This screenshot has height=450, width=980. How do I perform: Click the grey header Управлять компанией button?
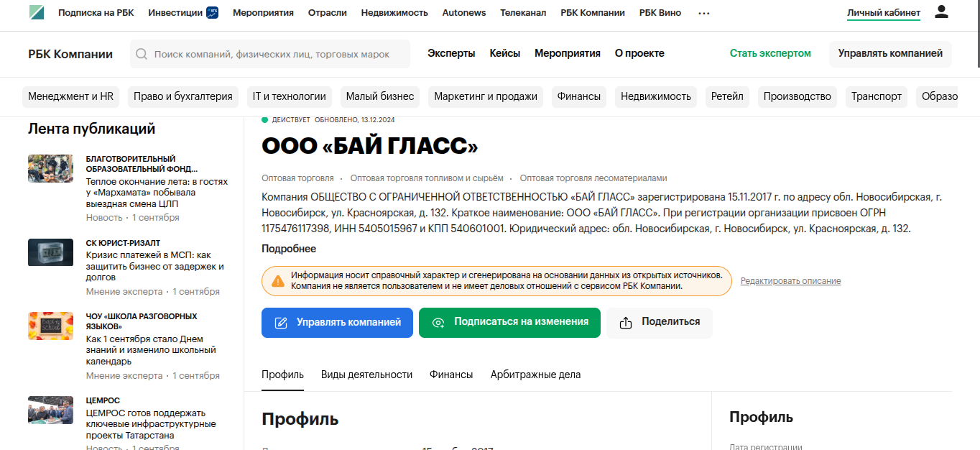point(890,54)
